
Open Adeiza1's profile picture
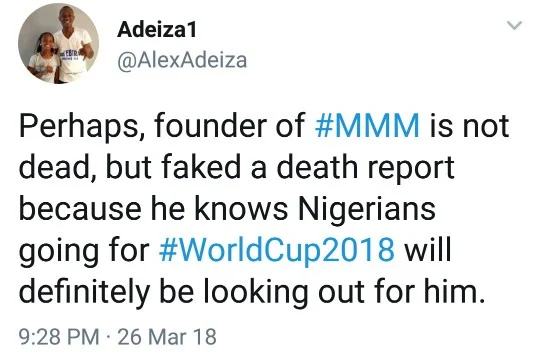click(59, 43)
